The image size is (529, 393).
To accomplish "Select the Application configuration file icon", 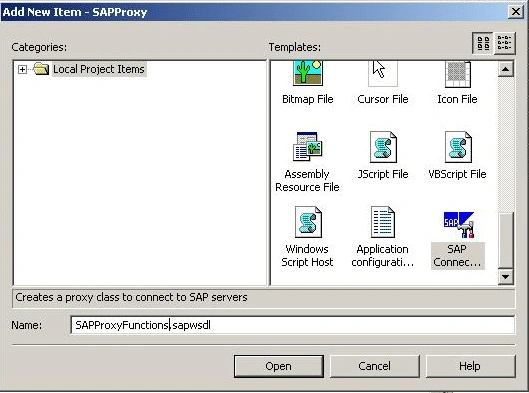I will click(x=383, y=222).
